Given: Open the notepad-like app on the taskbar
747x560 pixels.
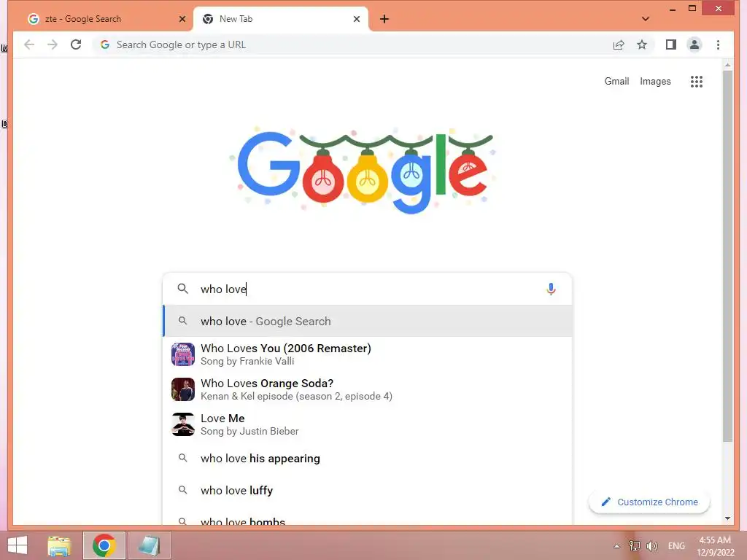Looking at the screenshot, I should point(149,545).
